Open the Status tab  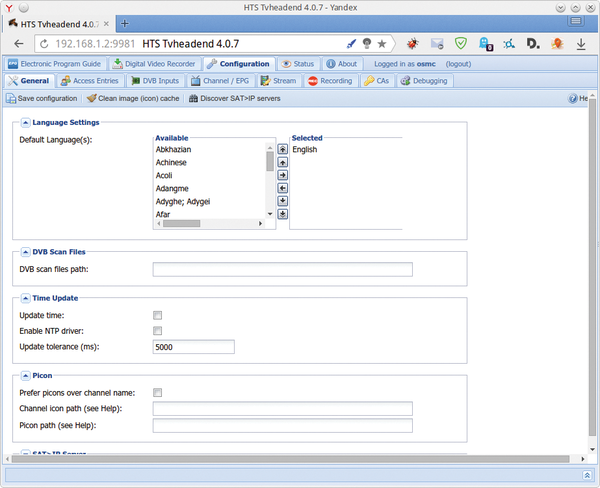(298, 64)
